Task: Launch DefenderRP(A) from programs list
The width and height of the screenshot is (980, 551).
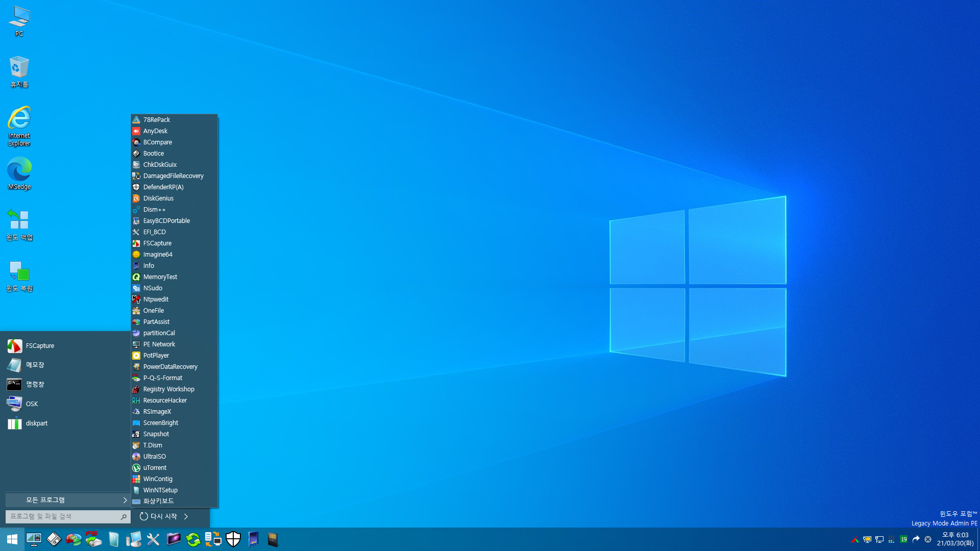Action: [175, 187]
